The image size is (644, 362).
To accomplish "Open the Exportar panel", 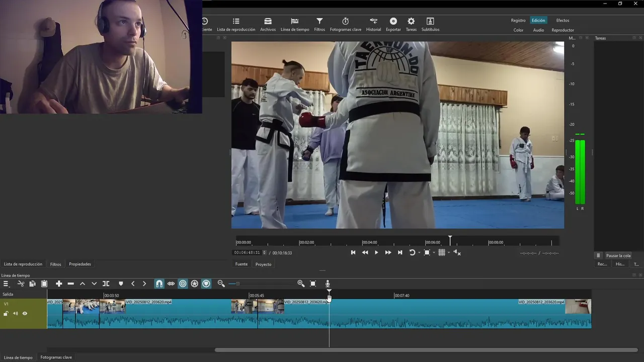I will (x=393, y=25).
